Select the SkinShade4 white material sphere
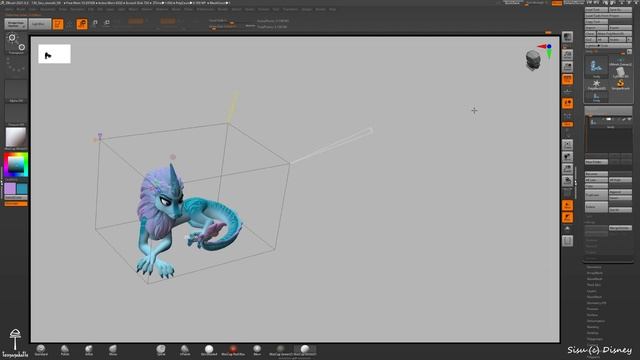 (x=209, y=350)
